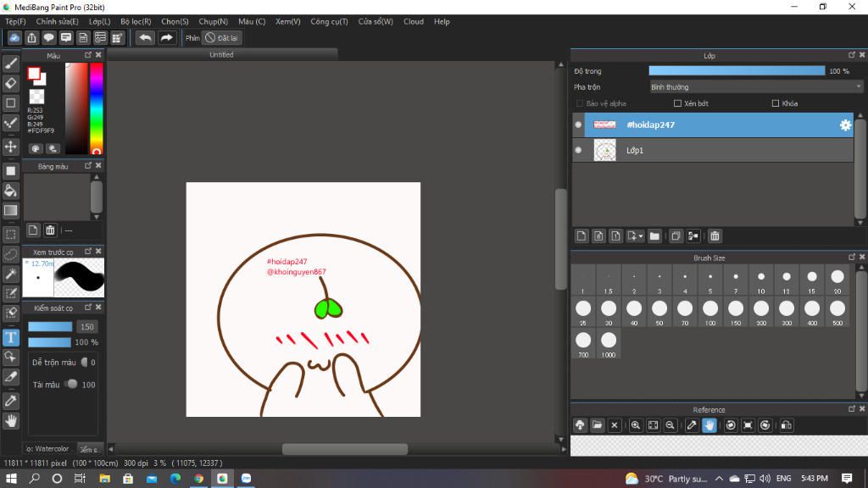This screenshot has width=868, height=488.
Task: Zoom out on Reference panel
Action: click(670, 425)
